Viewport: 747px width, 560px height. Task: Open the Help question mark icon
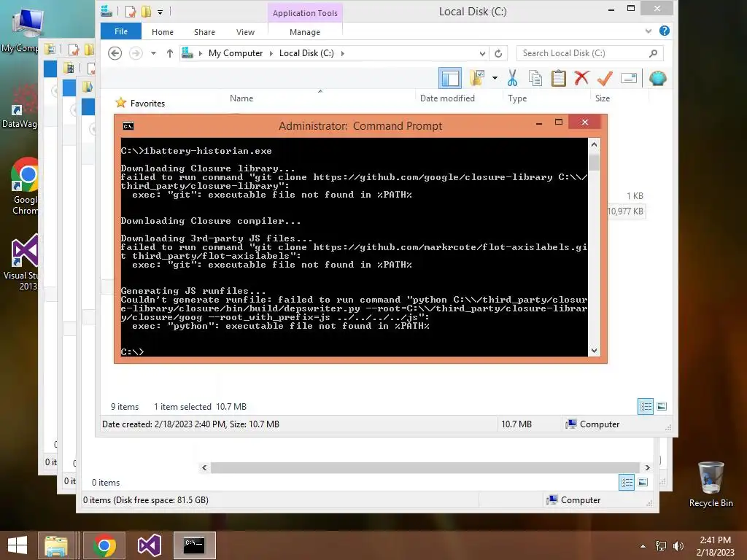coord(664,31)
